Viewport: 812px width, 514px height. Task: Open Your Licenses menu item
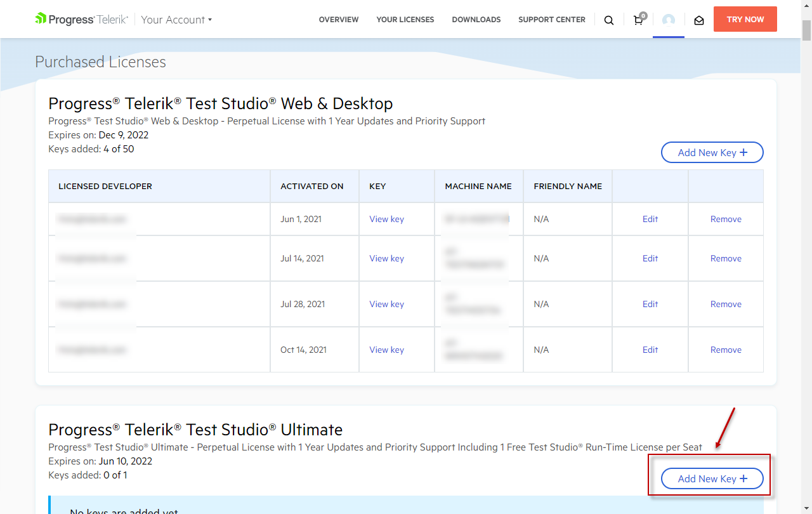point(405,20)
